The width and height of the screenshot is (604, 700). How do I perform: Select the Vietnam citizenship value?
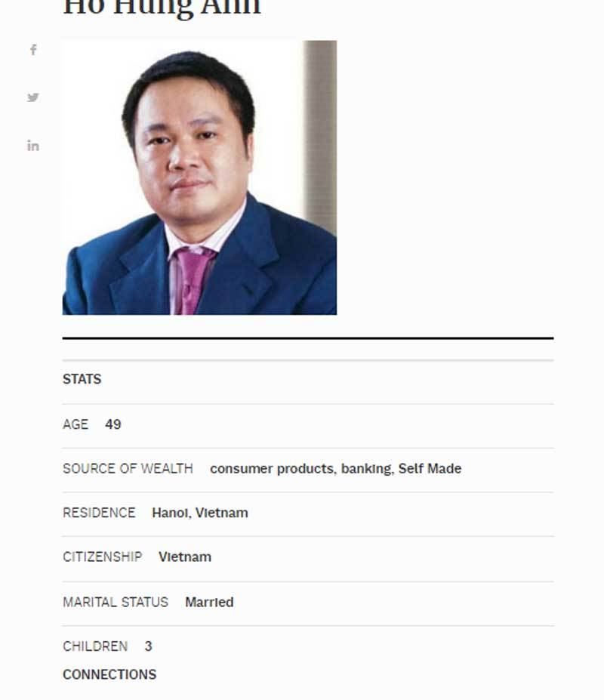click(185, 557)
